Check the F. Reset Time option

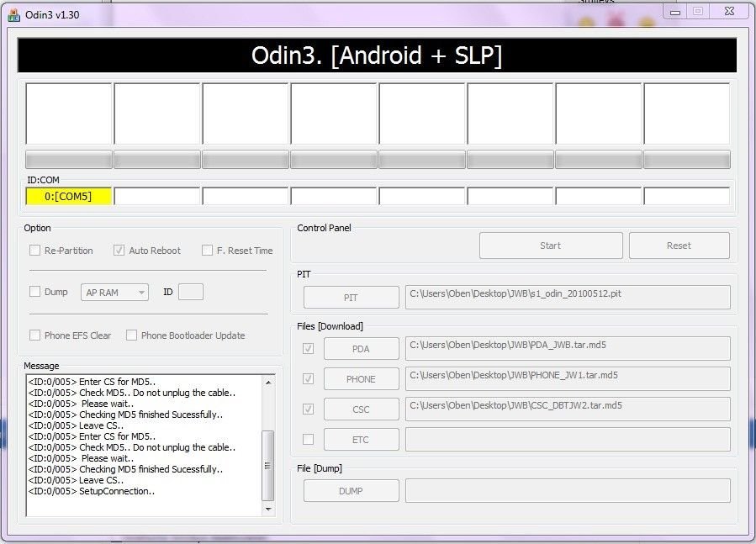(x=207, y=251)
